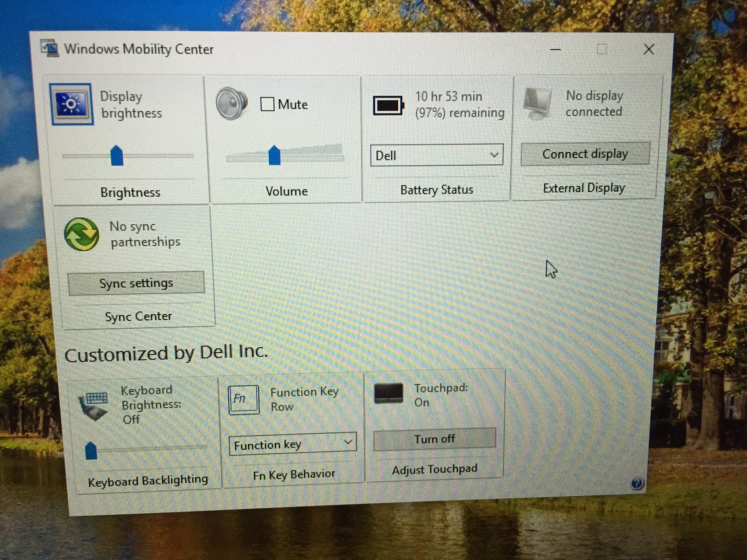The height and width of the screenshot is (560, 747).
Task: Close the Windows Mobility Center window
Action: [x=649, y=49]
